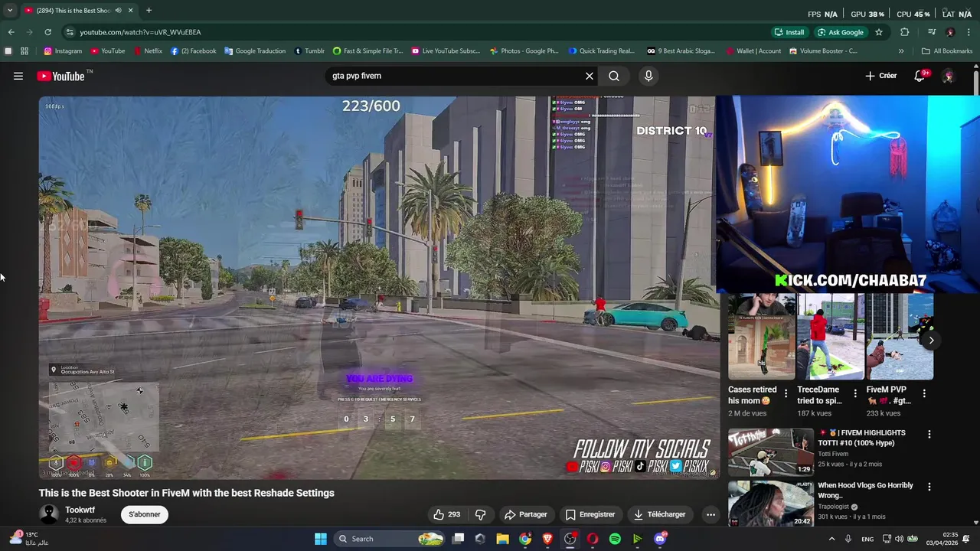Open the YouTube account avatar menu
The width and height of the screenshot is (980, 551).
(x=948, y=76)
